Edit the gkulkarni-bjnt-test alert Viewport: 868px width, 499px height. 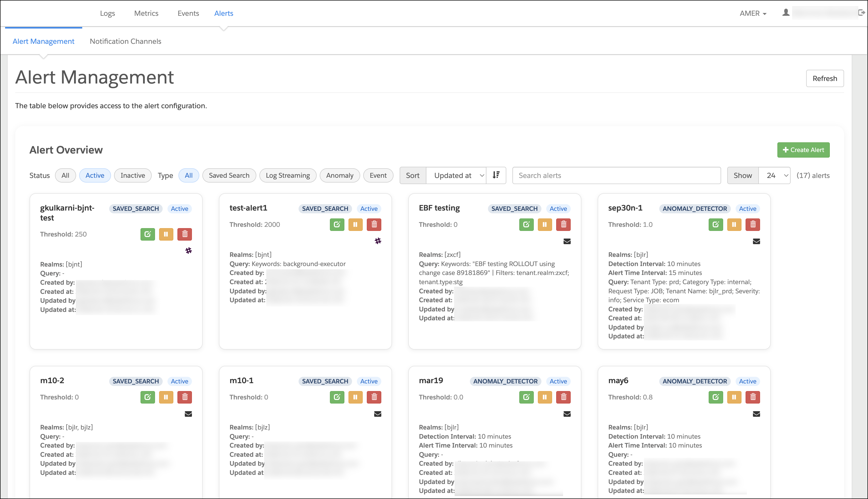(148, 234)
